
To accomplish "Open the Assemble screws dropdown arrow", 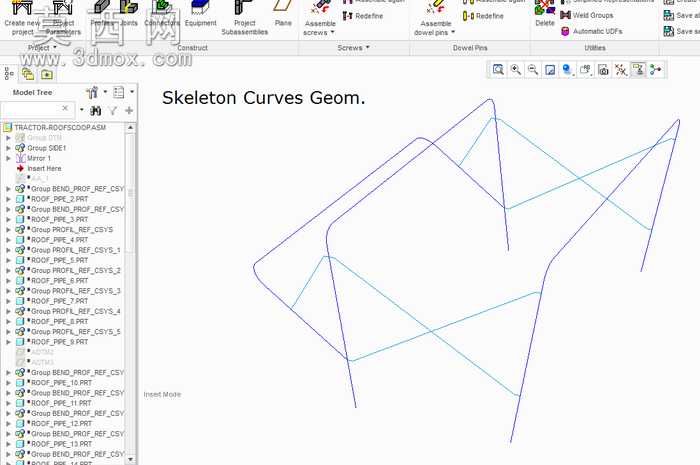I will 332,32.
